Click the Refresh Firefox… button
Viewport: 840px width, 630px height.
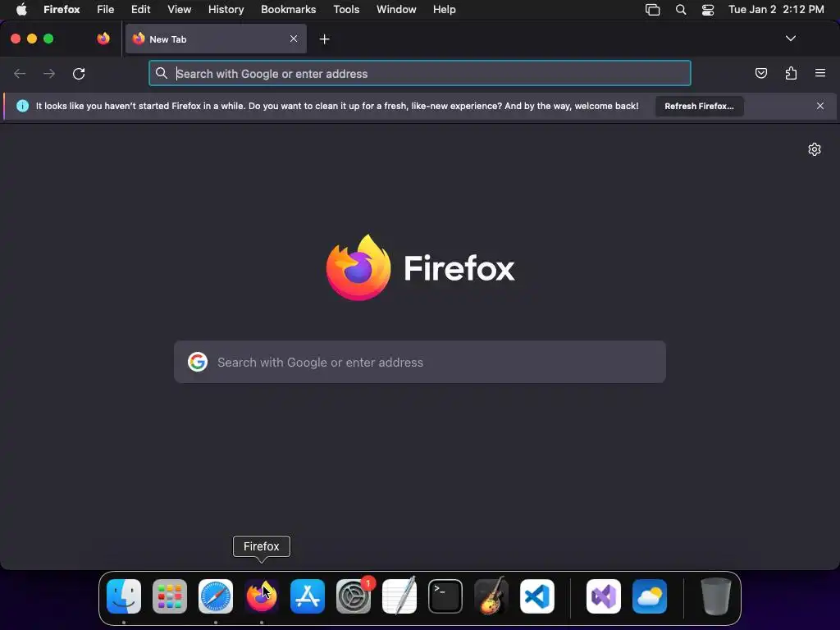(x=699, y=106)
